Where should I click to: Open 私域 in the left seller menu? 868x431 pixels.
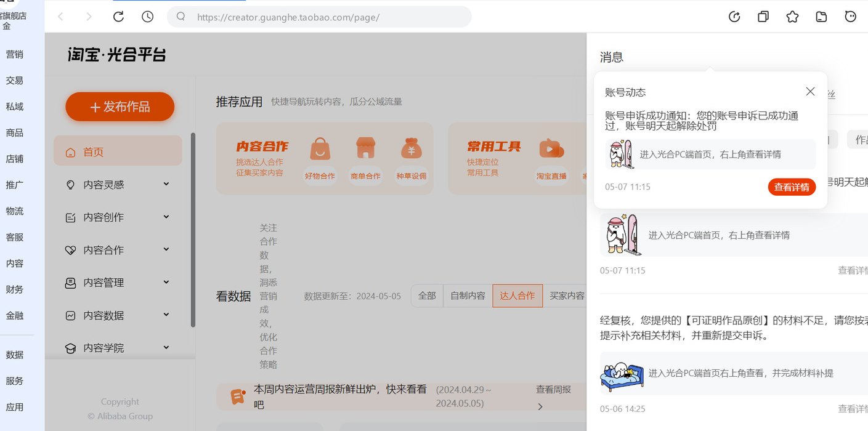pos(15,107)
